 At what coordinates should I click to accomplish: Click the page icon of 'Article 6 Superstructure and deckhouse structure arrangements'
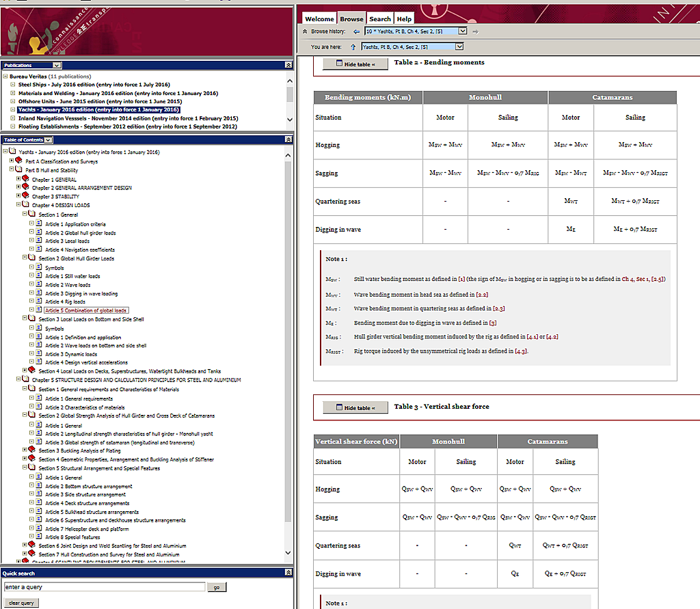(39, 519)
